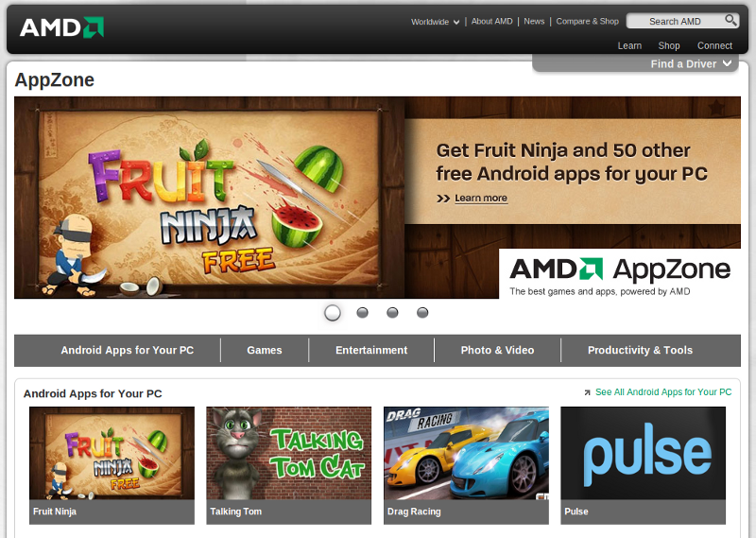Switch to the Photo & Video tab
This screenshot has width=756, height=538.
tap(497, 350)
